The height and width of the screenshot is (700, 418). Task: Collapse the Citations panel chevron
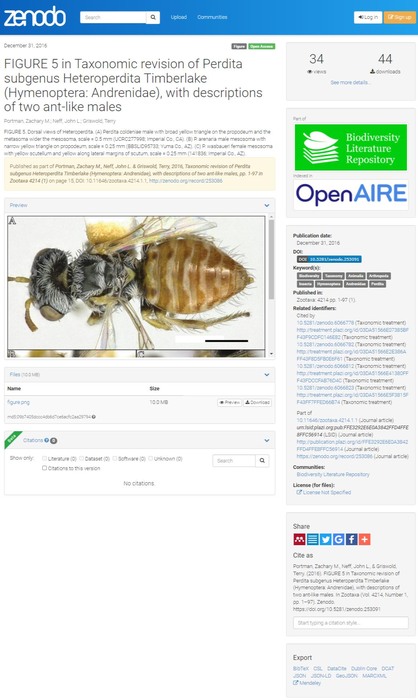pyautogui.click(x=267, y=440)
